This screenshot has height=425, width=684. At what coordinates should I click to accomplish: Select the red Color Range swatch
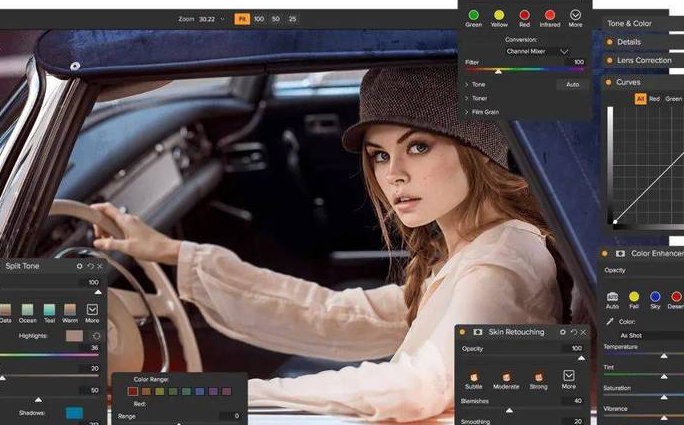point(133,391)
